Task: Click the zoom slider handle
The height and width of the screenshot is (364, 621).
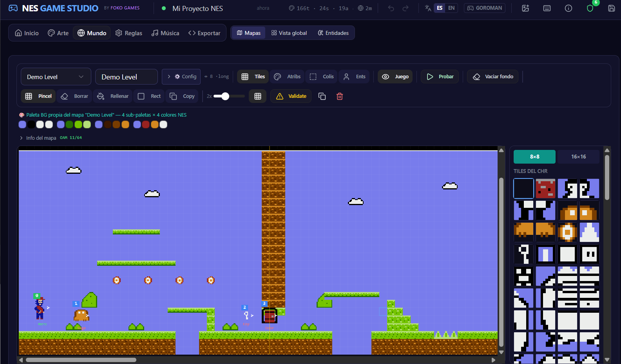Action: [x=225, y=96]
